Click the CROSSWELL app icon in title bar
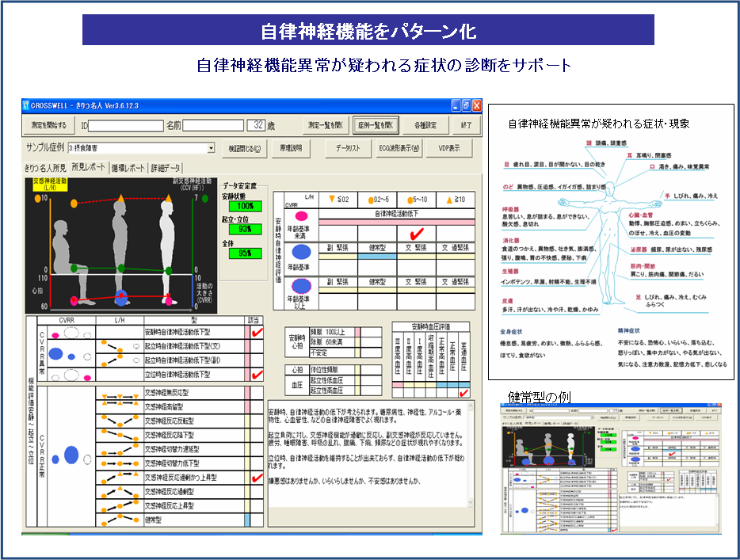The image size is (740, 560). pyautogui.click(x=27, y=105)
